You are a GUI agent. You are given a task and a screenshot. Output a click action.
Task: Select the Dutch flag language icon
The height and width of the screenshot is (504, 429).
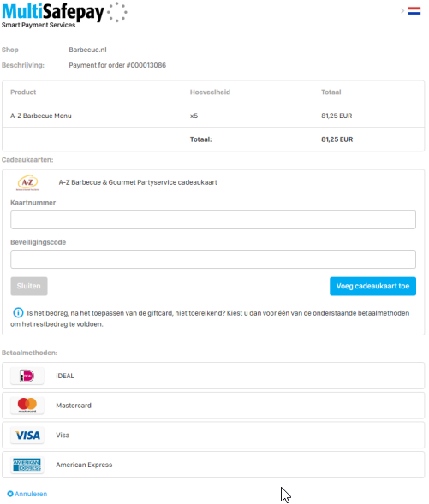click(414, 11)
